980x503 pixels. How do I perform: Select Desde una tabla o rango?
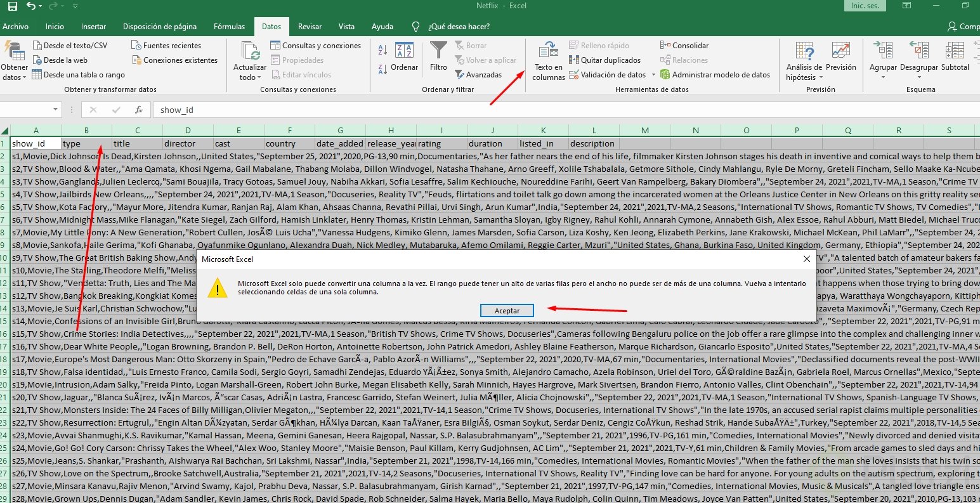(x=79, y=75)
